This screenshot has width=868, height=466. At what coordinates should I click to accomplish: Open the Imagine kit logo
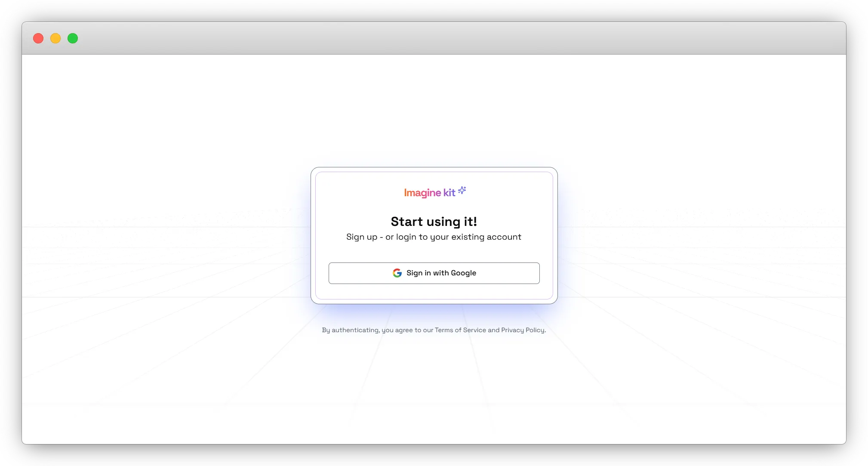point(435,192)
